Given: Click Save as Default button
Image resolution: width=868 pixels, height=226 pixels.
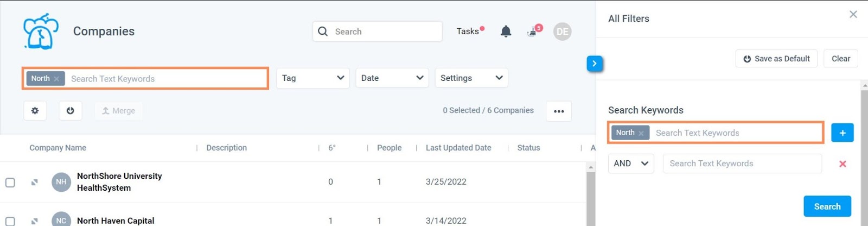Looking at the screenshot, I should click(776, 59).
